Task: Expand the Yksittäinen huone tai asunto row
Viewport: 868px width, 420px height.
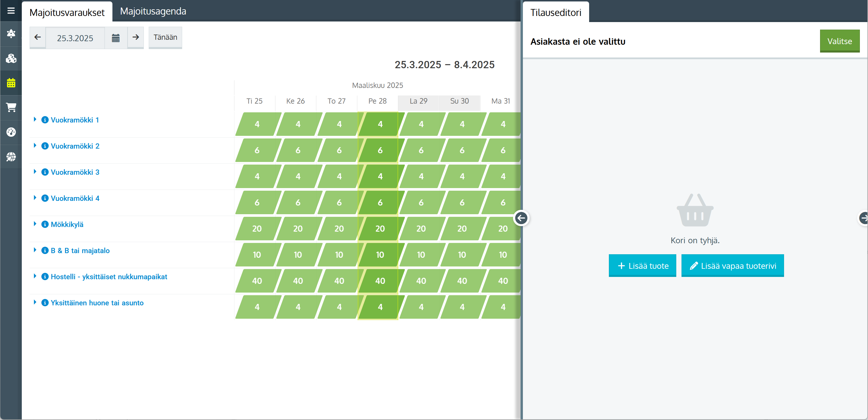Action: tap(35, 302)
